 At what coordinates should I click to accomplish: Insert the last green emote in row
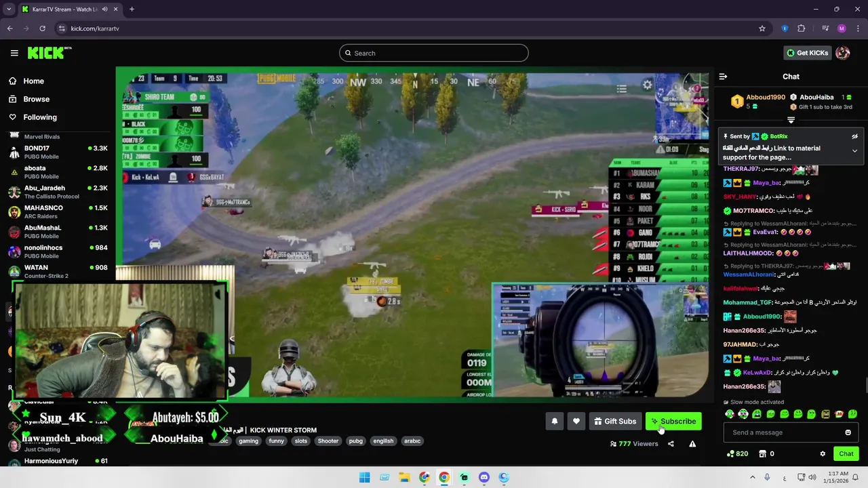click(x=852, y=414)
